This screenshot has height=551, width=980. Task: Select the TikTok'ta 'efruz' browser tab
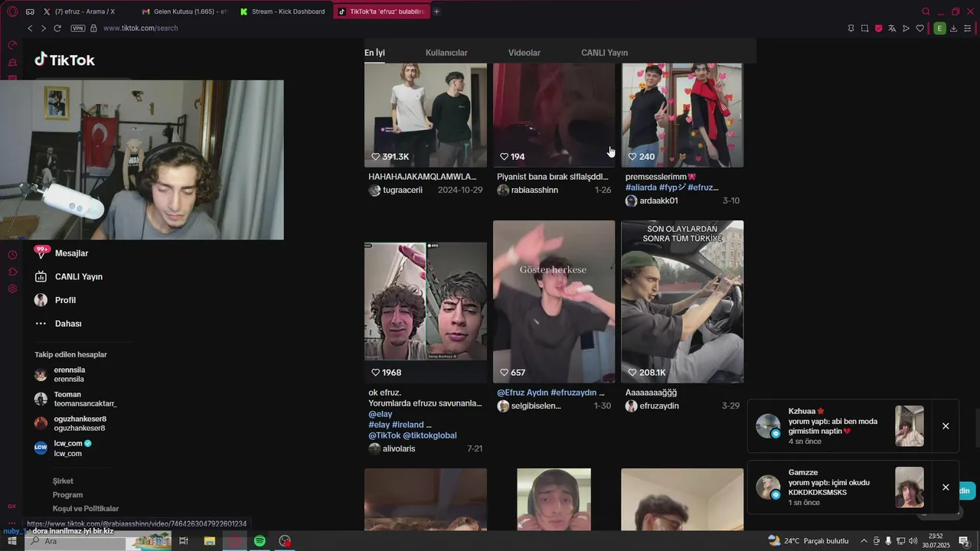[381, 11]
